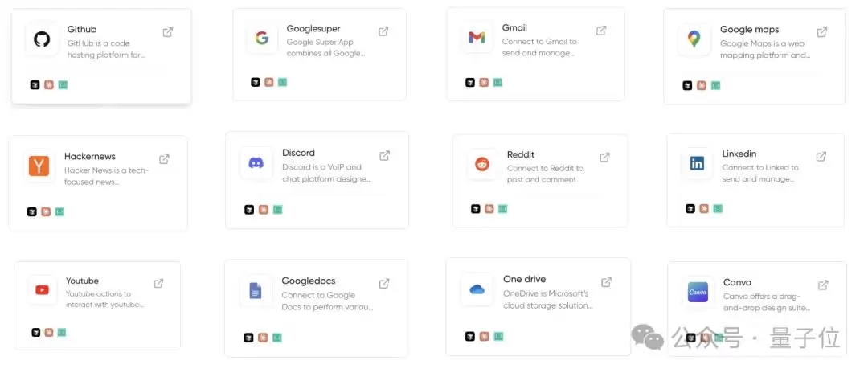Click the Googledocs document icon
This screenshot has width=868, height=373.
click(256, 290)
